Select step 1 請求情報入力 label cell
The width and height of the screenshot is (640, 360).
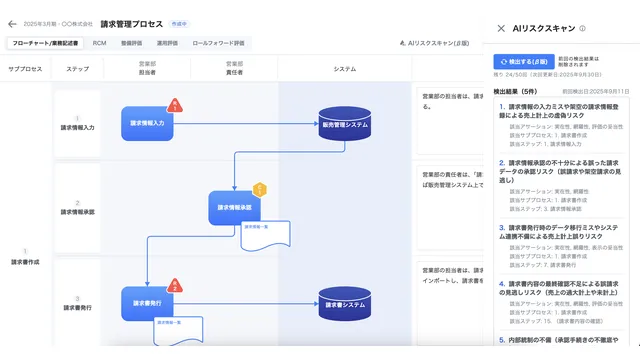click(78, 123)
